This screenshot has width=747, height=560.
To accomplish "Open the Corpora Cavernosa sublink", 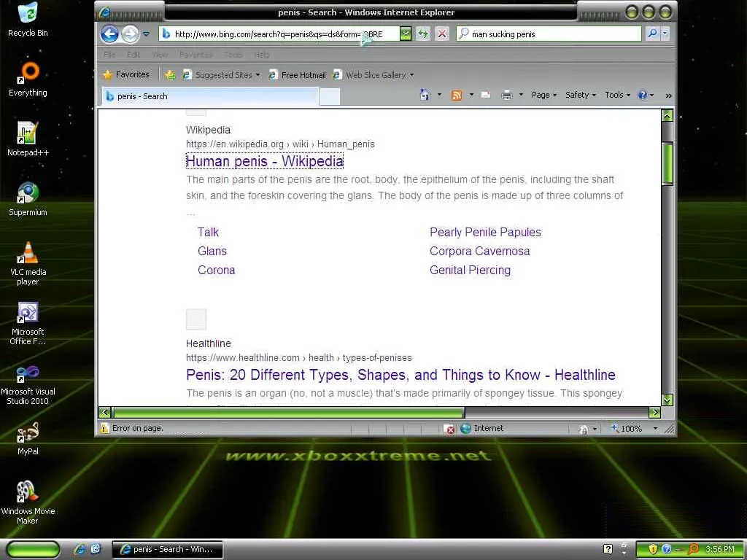I will pyautogui.click(x=480, y=251).
